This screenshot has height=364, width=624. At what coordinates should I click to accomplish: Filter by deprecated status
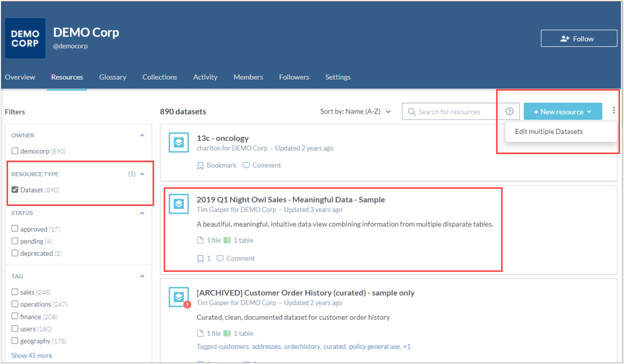15,253
